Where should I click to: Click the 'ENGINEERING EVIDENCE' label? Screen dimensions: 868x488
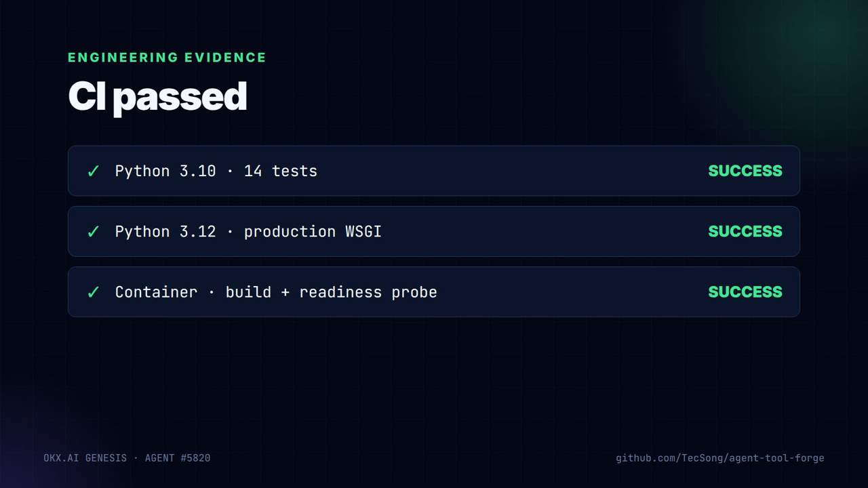tap(167, 58)
